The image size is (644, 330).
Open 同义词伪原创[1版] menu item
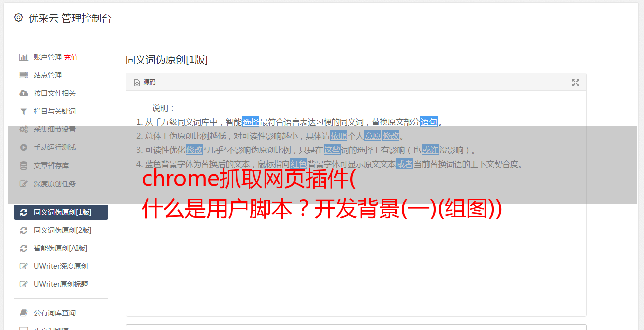point(61,212)
